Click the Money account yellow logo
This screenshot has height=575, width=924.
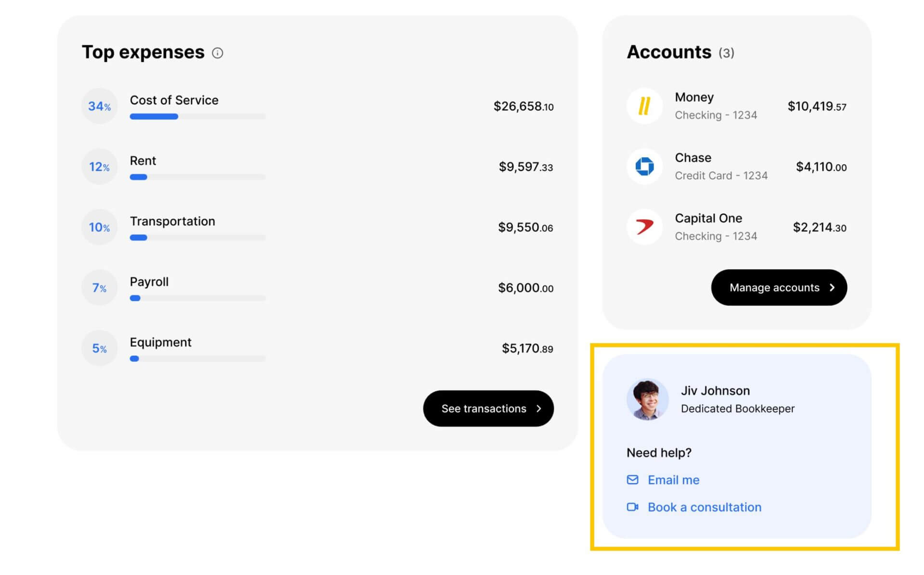point(644,106)
